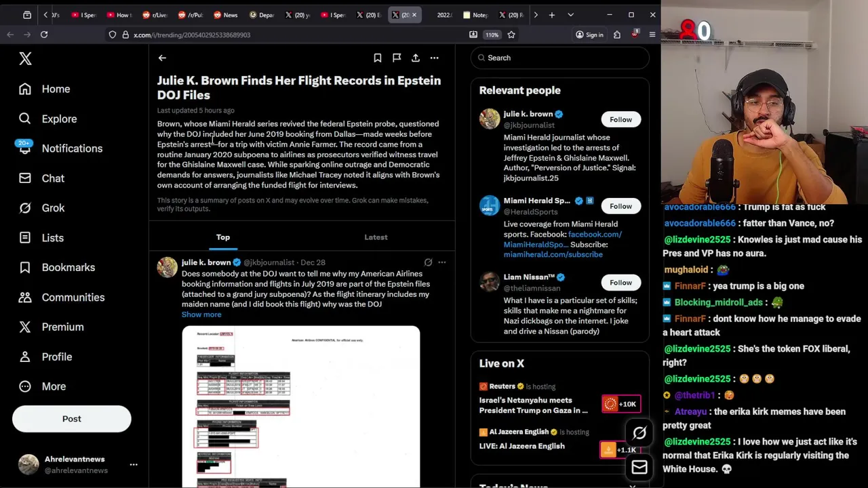Follow Liam Nissan

(x=620, y=283)
